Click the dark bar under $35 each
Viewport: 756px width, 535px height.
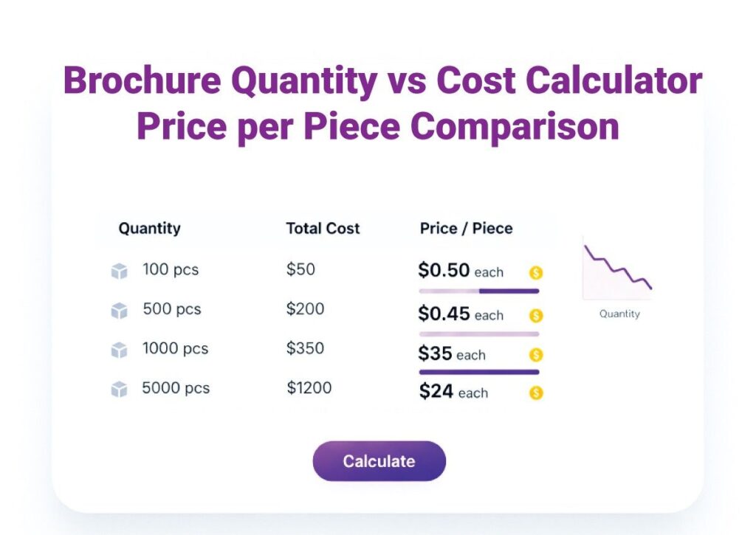(478, 372)
